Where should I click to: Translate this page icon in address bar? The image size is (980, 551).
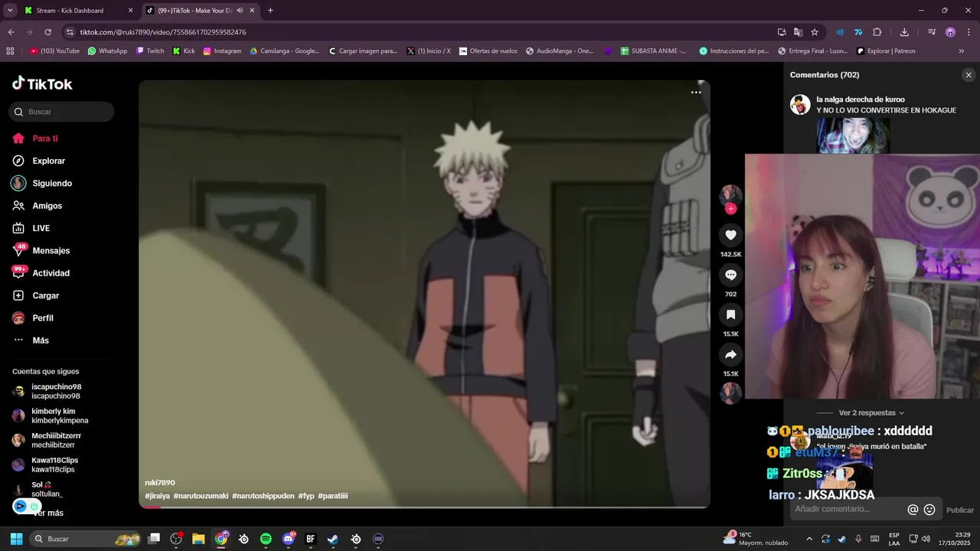coord(798,32)
